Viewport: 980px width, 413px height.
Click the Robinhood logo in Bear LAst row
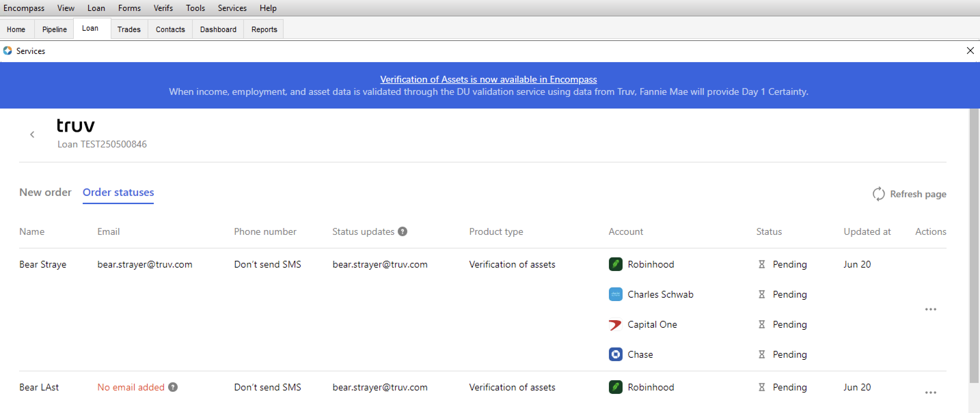tap(615, 387)
